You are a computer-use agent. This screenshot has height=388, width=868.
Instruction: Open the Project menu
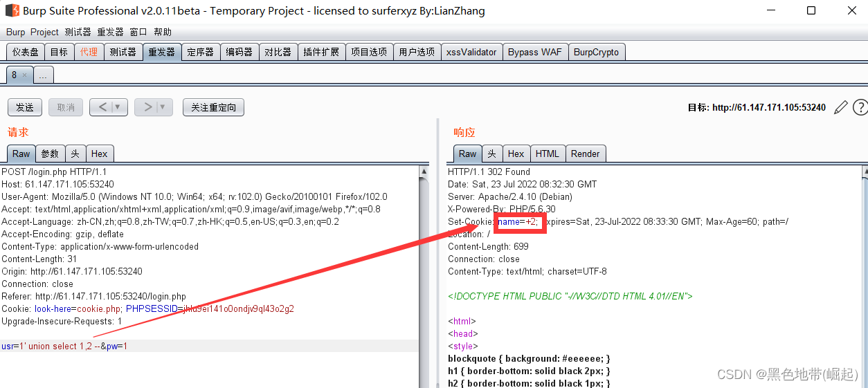44,32
